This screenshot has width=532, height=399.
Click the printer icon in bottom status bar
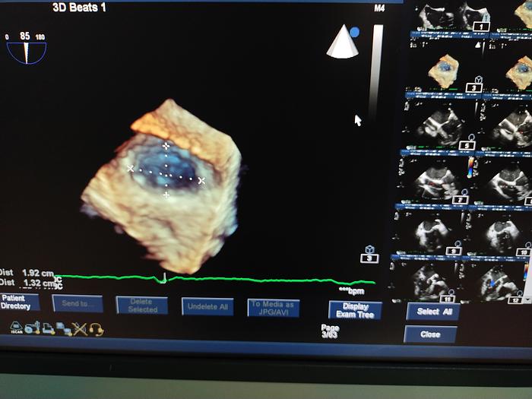click(x=48, y=328)
